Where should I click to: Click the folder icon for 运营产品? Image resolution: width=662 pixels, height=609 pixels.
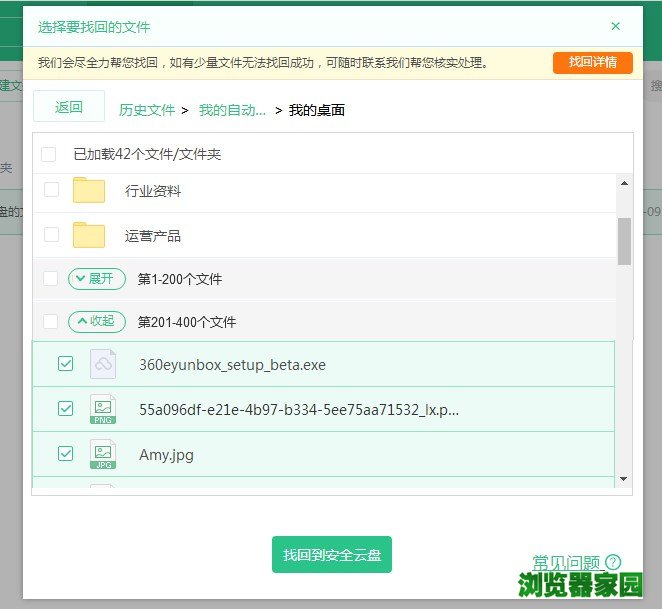point(89,236)
